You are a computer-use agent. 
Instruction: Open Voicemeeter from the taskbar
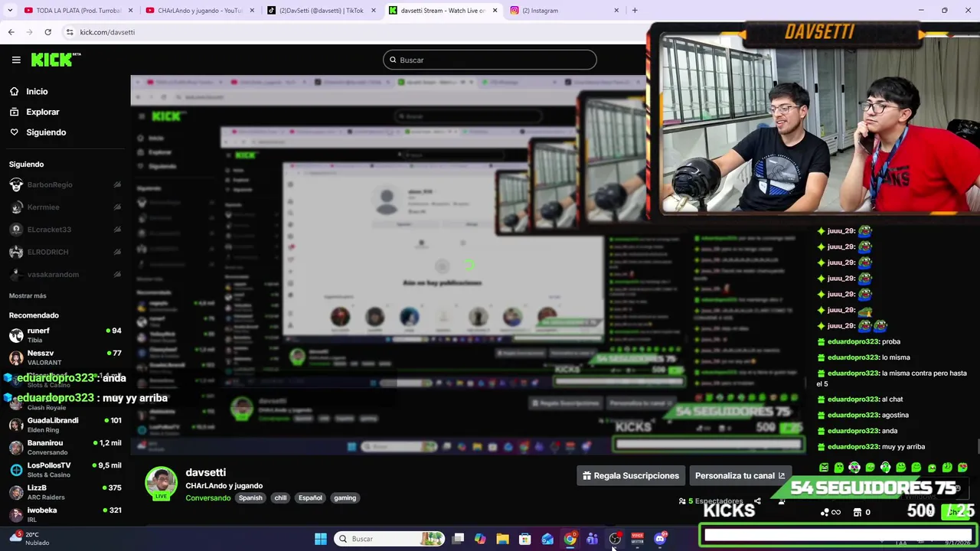(637, 539)
